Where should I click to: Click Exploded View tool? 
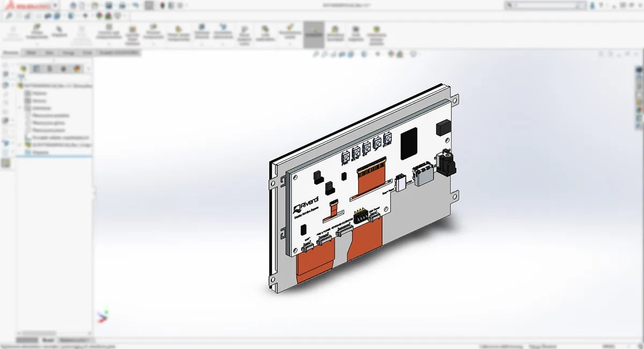(x=290, y=32)
